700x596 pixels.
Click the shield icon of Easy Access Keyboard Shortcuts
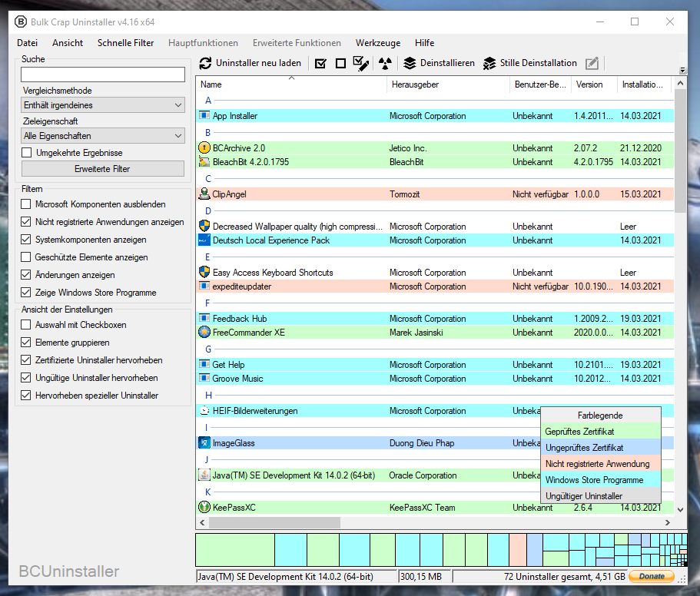coord(204,272)
